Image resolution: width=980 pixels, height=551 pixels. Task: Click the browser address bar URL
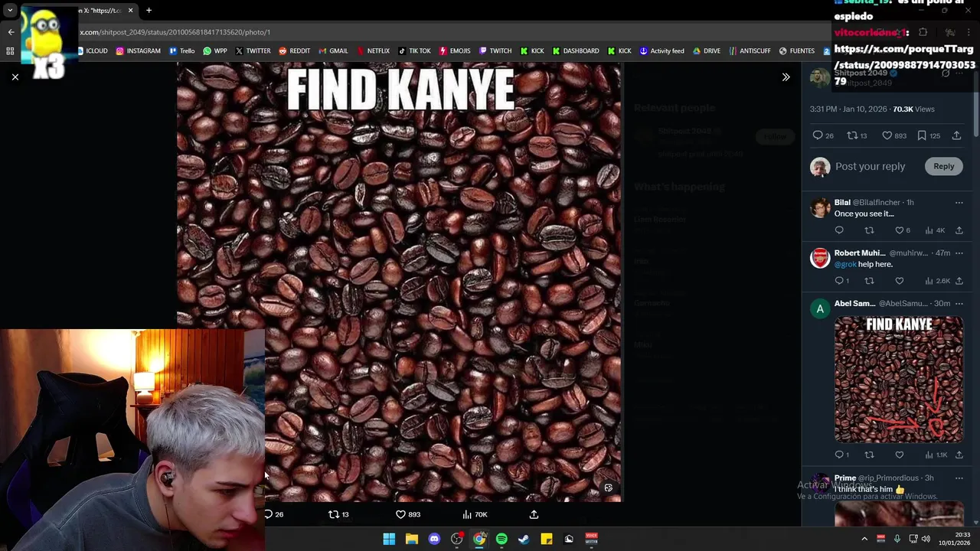(175, 32)
